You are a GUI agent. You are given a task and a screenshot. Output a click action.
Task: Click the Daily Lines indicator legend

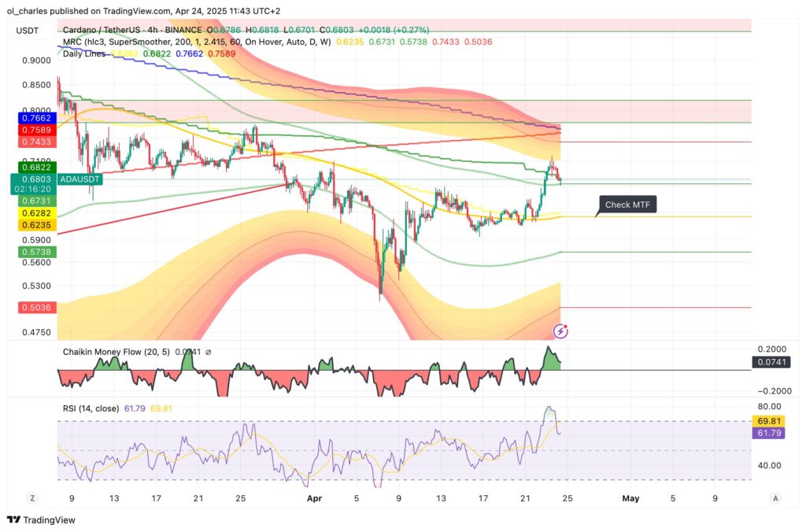[x=85, y=53]
